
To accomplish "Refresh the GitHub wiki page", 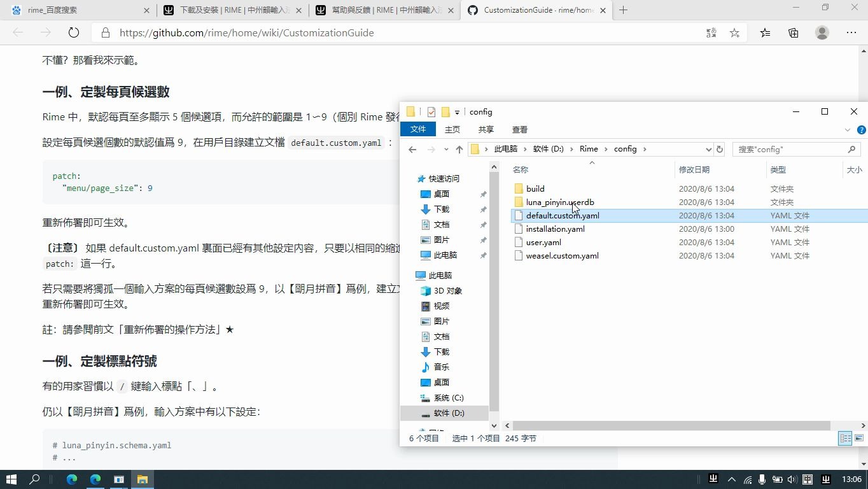I will click(73, 32).
